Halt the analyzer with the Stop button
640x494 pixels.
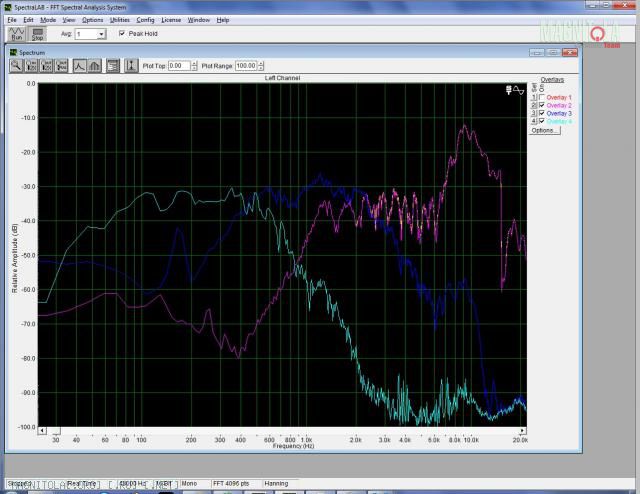[x=38, y=34]
